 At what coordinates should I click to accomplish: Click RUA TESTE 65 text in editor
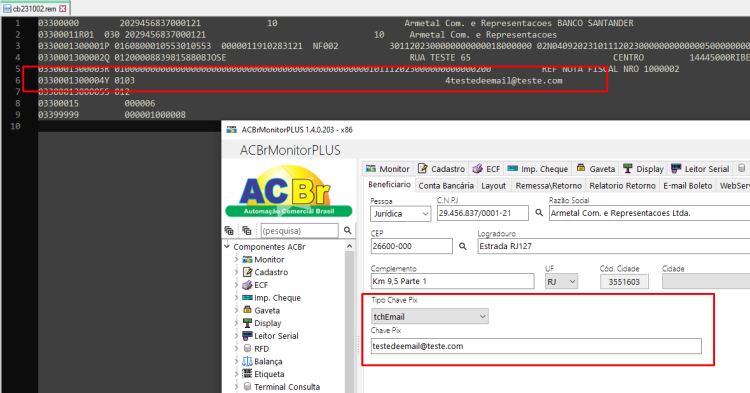click(440, 57)
